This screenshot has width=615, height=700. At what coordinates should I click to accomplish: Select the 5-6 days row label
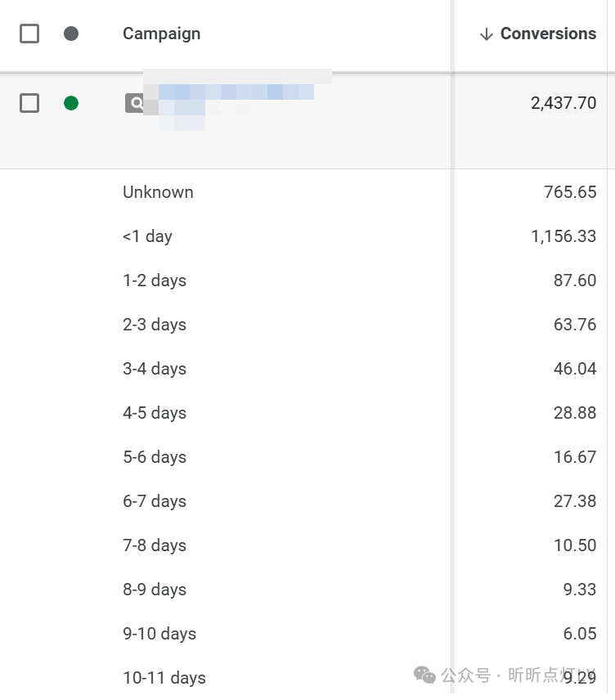155,457
